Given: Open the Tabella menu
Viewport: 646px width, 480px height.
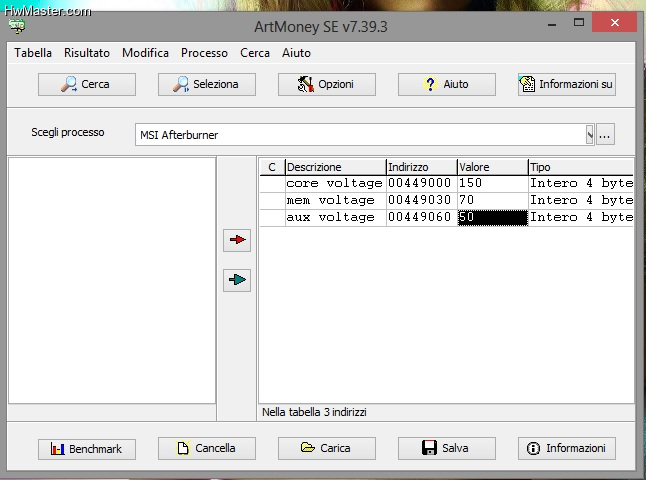Looking at the screenshot, I should (x=33, y=53).
